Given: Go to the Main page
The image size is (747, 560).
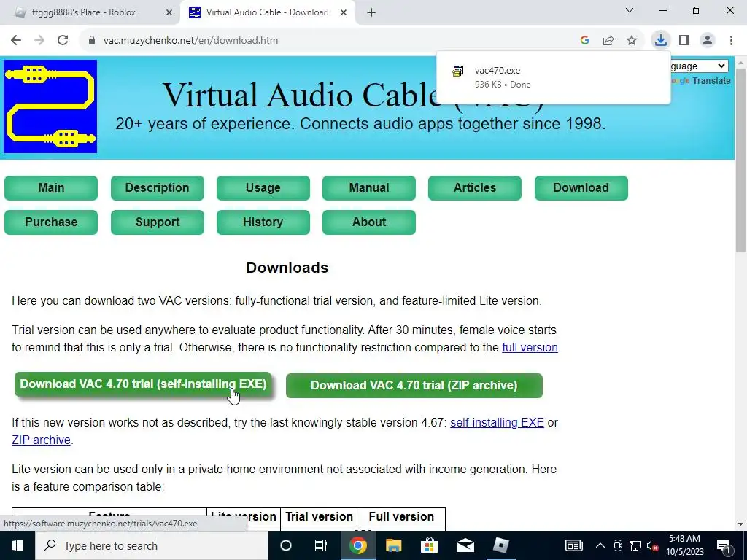Looking at the screenshot, I should (x=51, y=187).
